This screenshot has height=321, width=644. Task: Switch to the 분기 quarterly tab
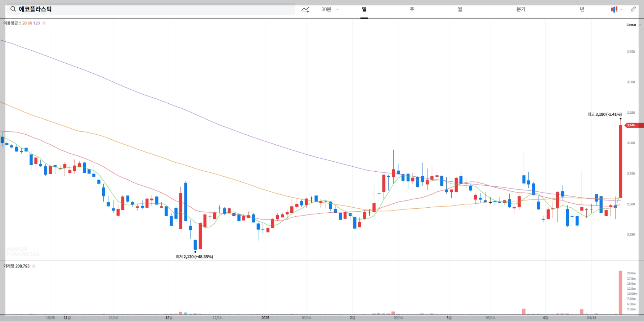point(521,9)
